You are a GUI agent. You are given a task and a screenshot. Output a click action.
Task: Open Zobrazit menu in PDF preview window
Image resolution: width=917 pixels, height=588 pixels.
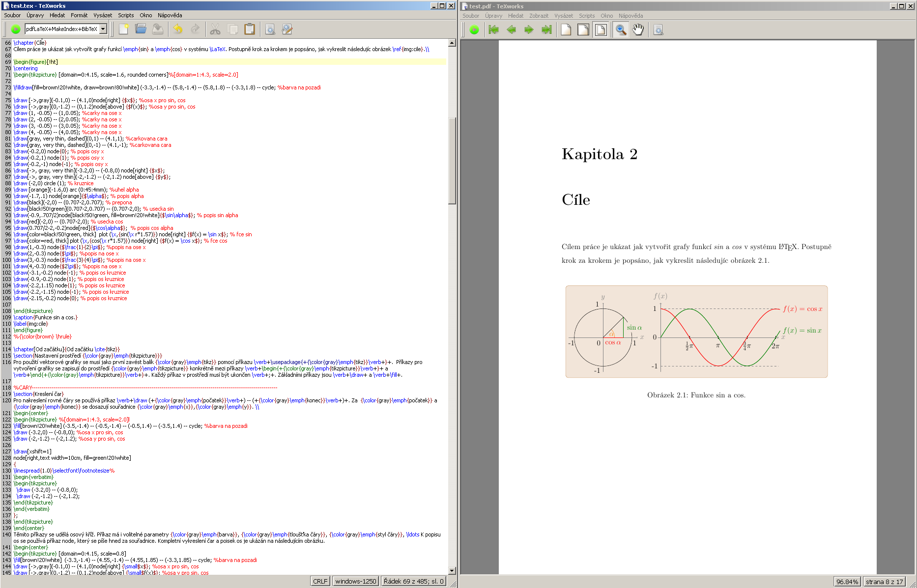(539, 16)
